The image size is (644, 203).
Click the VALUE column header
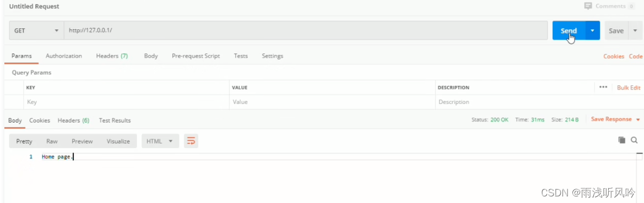240,88
